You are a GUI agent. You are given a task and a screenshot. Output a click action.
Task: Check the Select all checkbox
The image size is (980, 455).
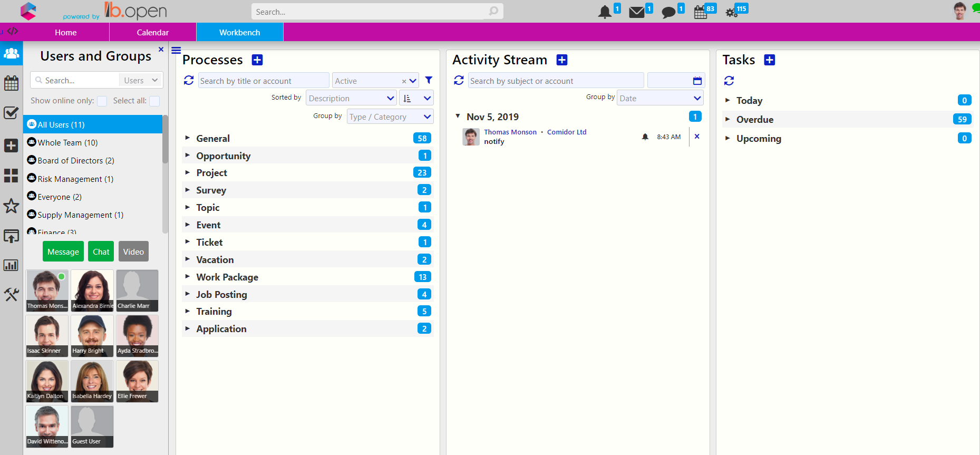pos(154,101)
